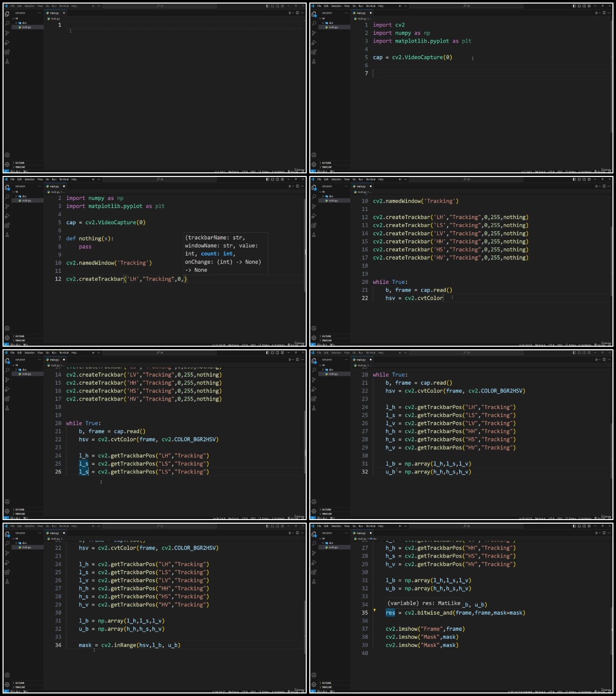Click 'while True:' in window ending with cvtColor
Screen dimensions: 616x696
390,282
